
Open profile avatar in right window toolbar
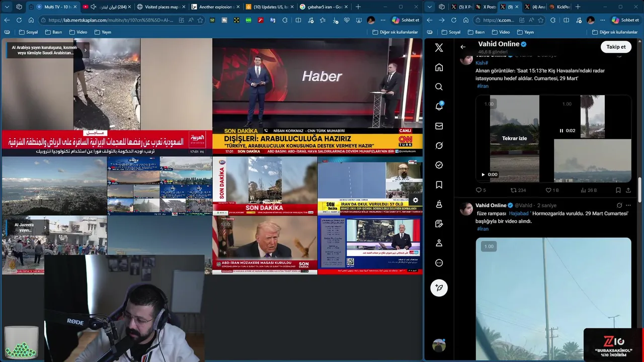click(591, 20)
